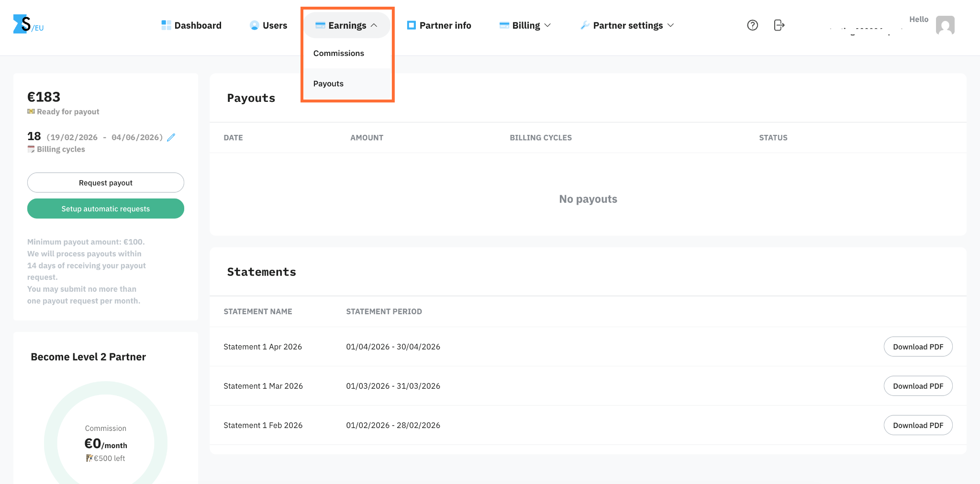The height and width of the screenshot is (484, 980).
Task: Click the Users person icon
Action: [255, 25]
